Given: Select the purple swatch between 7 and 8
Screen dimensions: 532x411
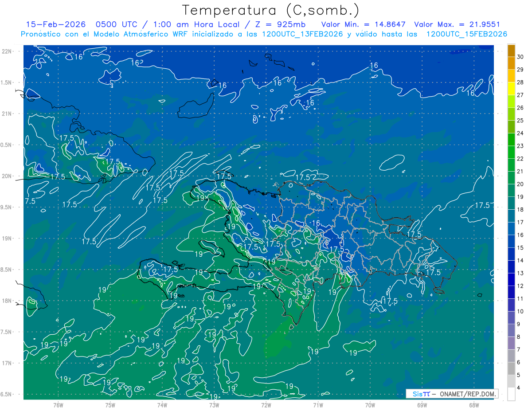Looking at the screenshot, I should (511, 343).
